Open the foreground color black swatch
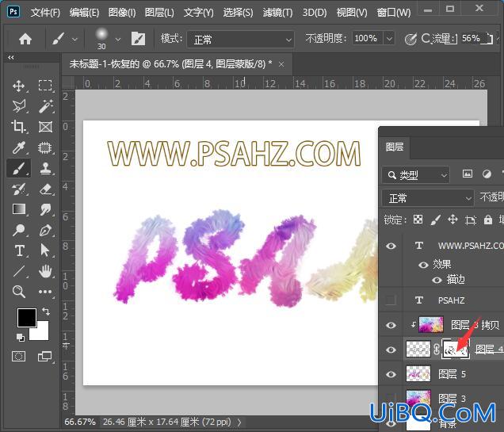504x432 pixels. (x=27, y=318)
